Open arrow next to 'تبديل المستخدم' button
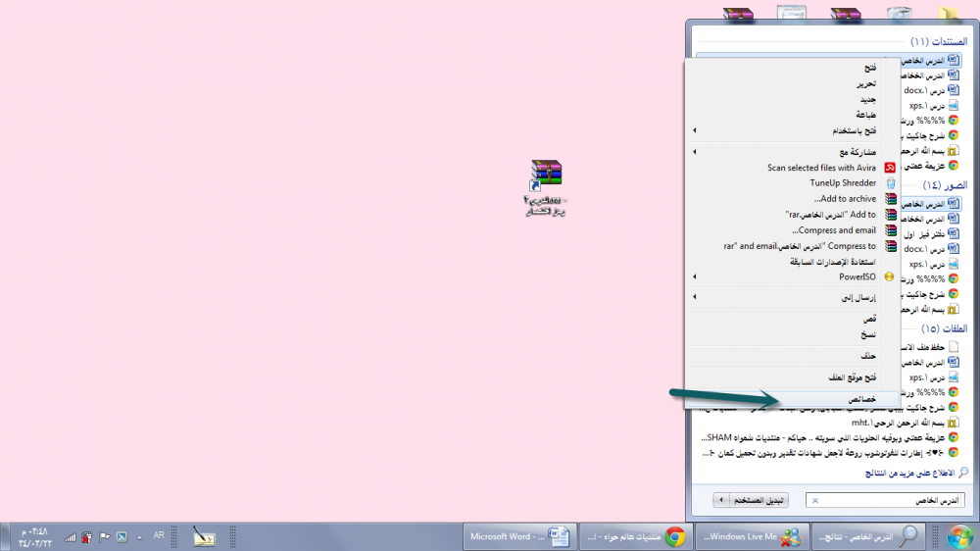 click(x=722, y=500)
